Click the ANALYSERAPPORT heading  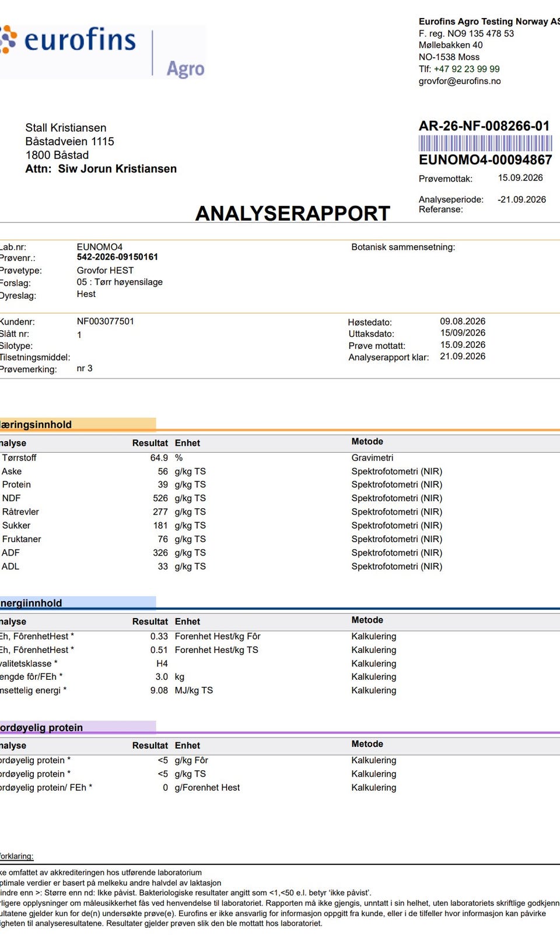coord(293,214)
